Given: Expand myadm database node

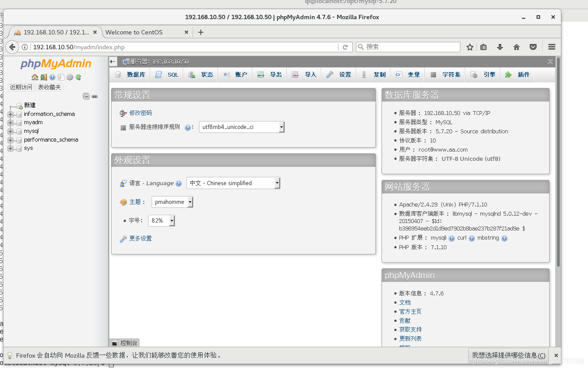Looking at the screenshot, I should point(10,123).
